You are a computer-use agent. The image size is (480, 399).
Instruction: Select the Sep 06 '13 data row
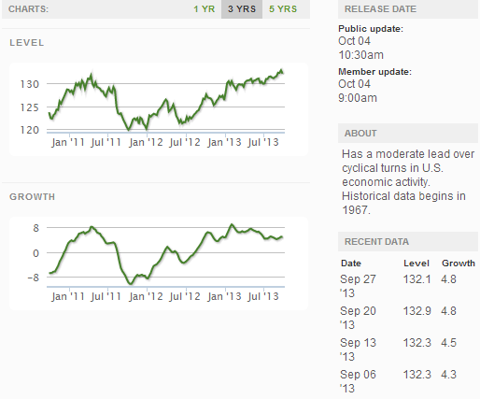[x=408, y=381]
